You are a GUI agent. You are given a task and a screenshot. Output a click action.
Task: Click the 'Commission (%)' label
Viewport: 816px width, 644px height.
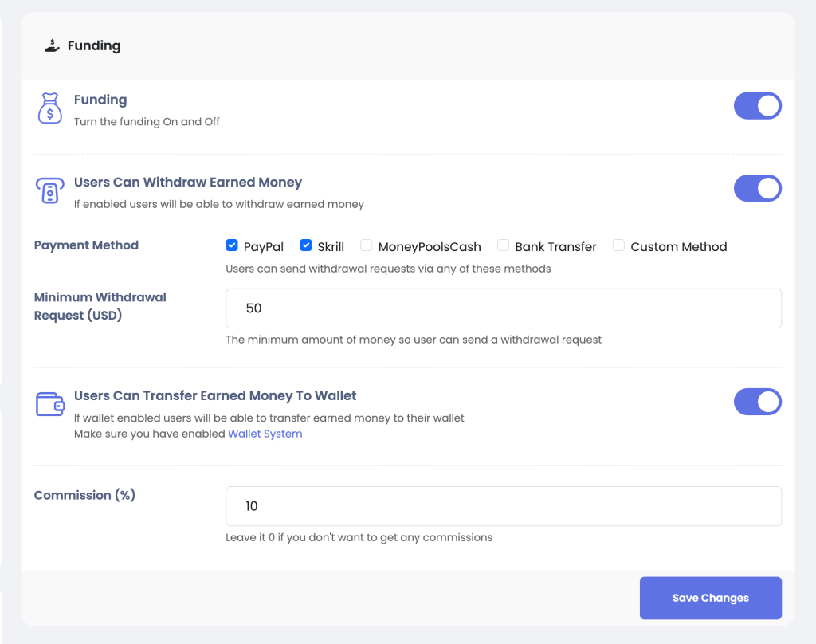(84, 495)
